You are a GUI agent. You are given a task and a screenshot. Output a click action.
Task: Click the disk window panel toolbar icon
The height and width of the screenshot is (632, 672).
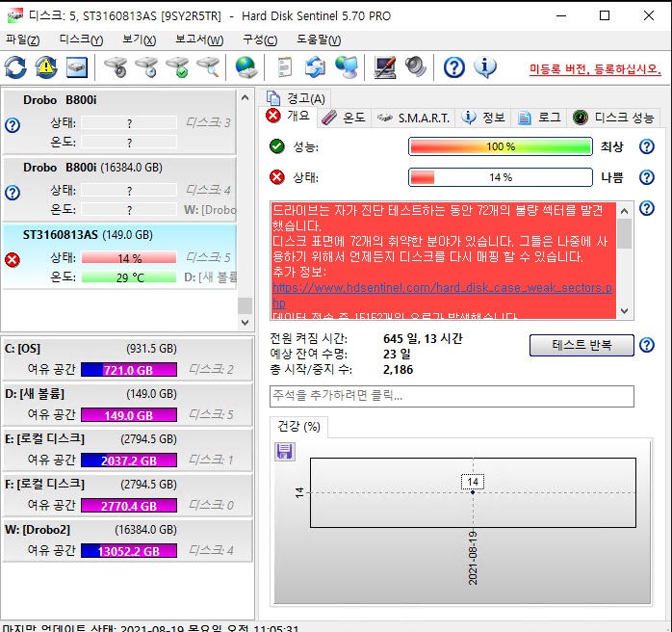pyautogui.click(x=77, y=67)
